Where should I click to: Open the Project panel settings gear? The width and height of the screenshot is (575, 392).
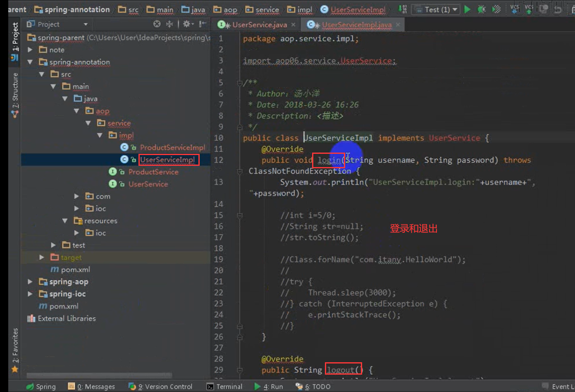[187, 24]
